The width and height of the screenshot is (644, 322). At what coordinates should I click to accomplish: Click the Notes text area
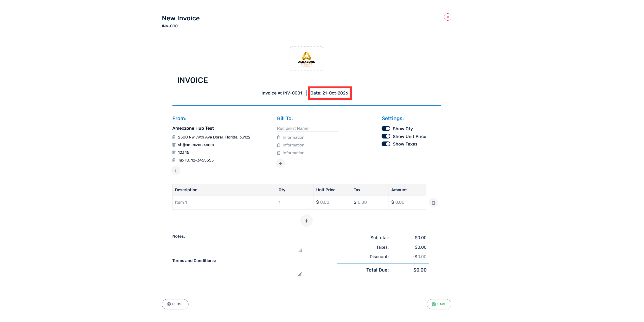237,246
